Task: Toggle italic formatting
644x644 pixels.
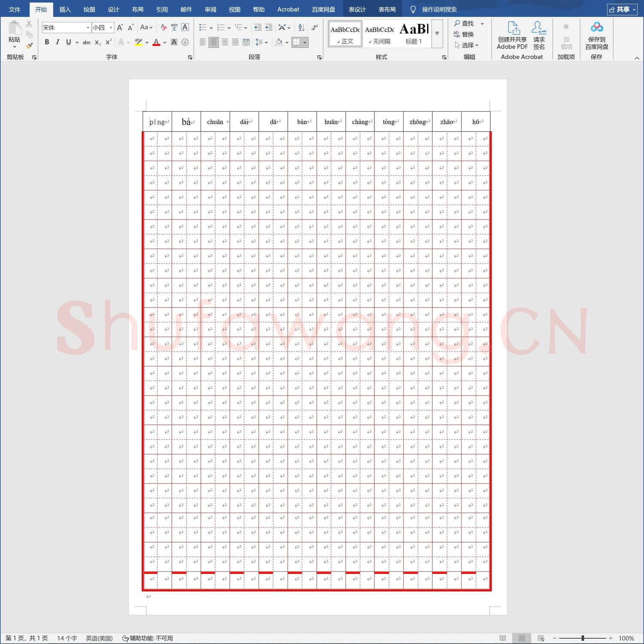Action: pos(58,42)
